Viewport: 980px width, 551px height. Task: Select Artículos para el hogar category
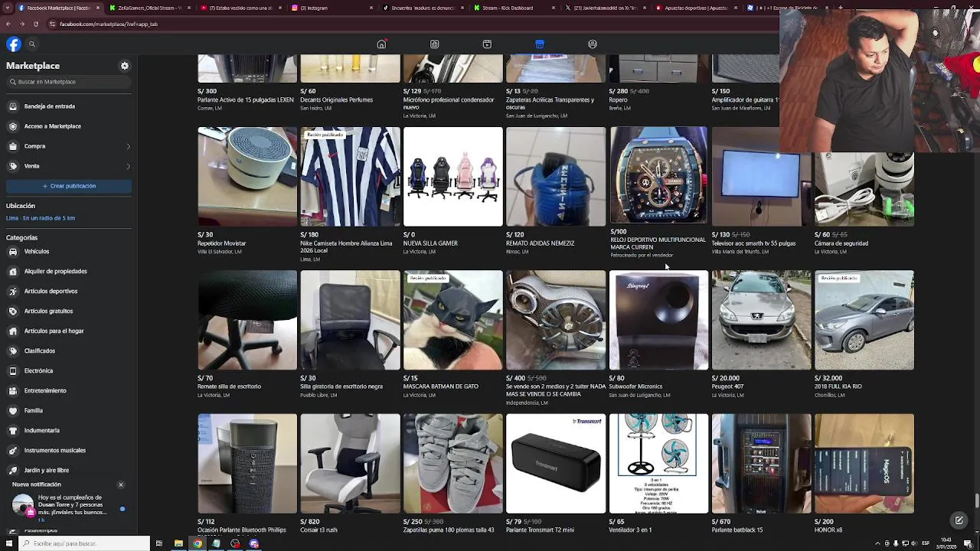[x=67, y=331]
